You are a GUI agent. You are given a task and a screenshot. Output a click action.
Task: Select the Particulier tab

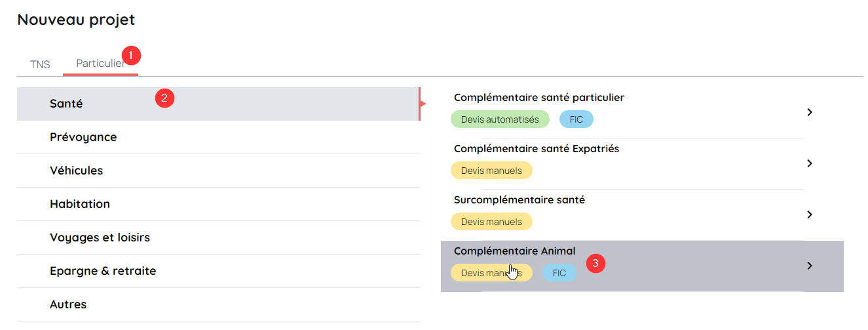point(100,64)
